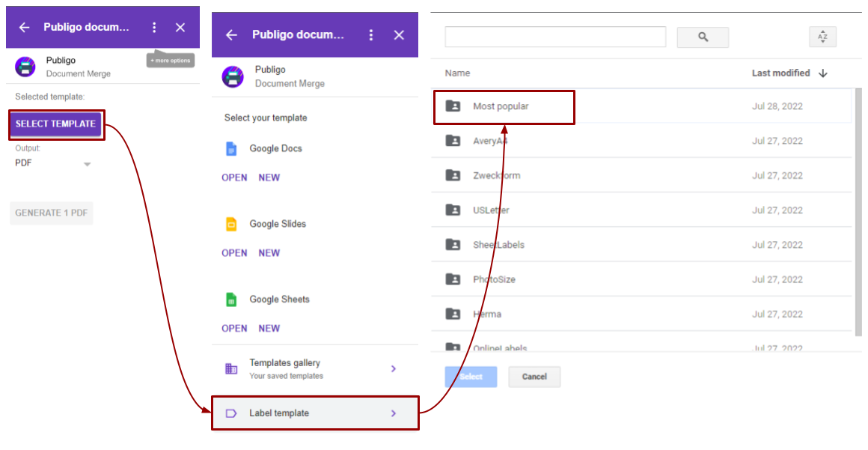The width and height of the screenshot is (868, 450).
Task: Click AveryA4 folder icon
Action: pos(453,141)
